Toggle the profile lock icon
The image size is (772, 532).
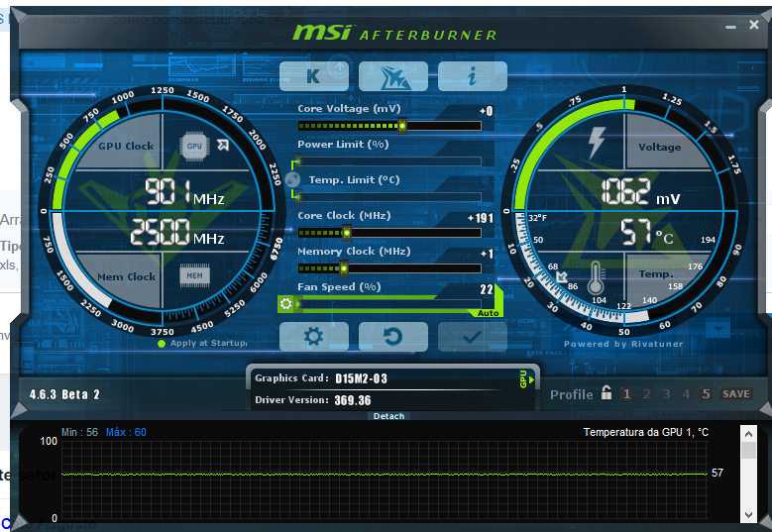tap(607, 392)
